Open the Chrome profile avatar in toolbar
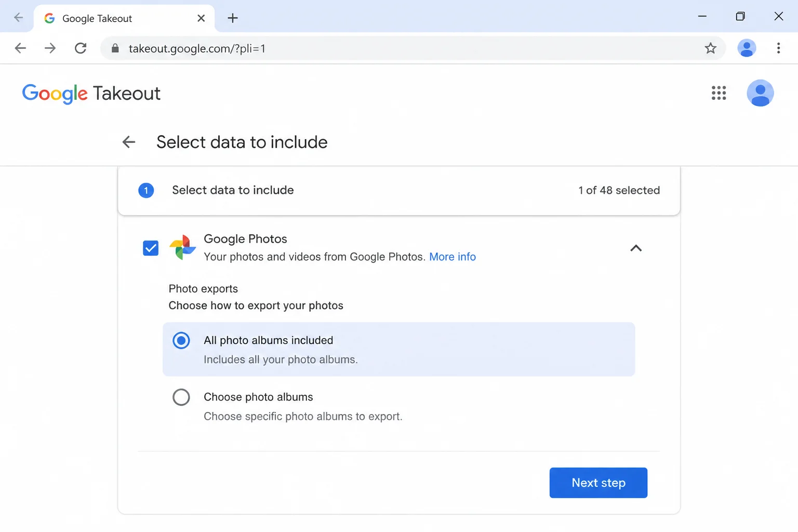 click(x=747, y=48)
